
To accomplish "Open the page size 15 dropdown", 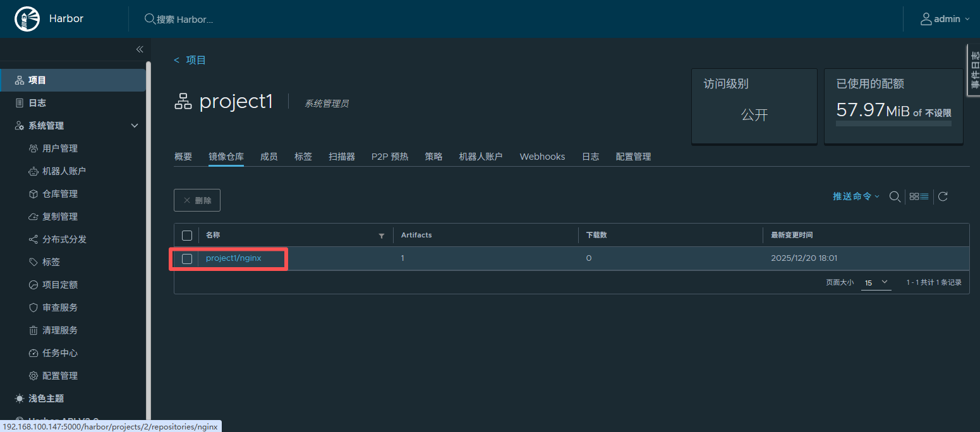I will 876,282.
